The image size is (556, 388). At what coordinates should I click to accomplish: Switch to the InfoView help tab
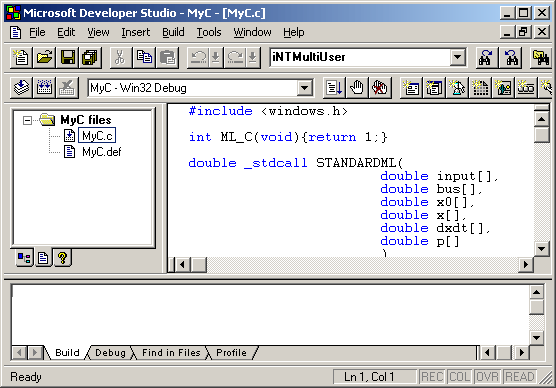point(62,258)
